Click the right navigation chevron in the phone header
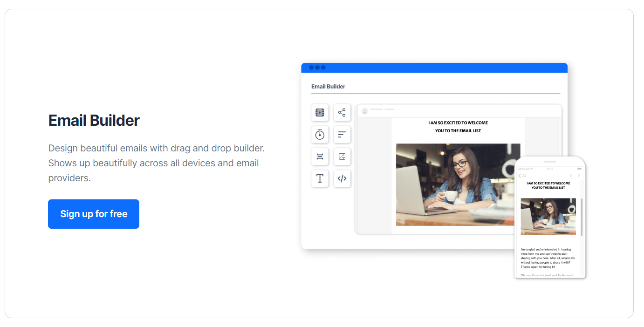This screenshot has height=327, width=644. (579, 176)
